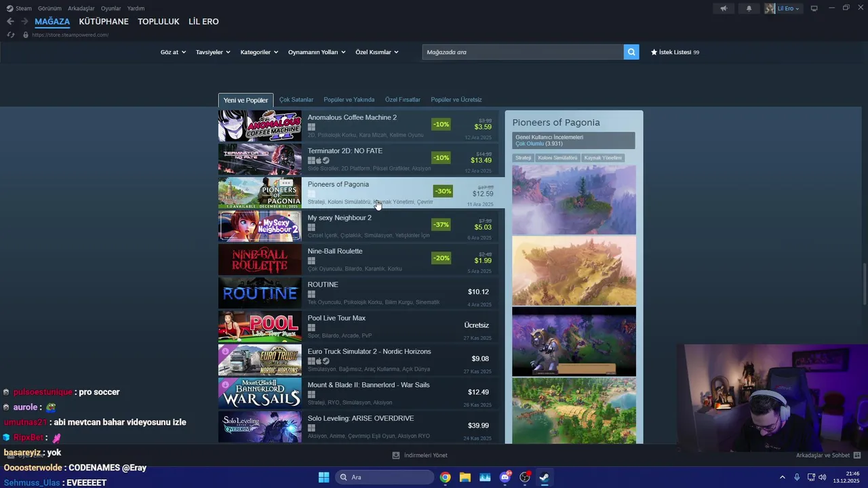Open volume control in system tray
This screenshot has width=868, height=488.
823,477
